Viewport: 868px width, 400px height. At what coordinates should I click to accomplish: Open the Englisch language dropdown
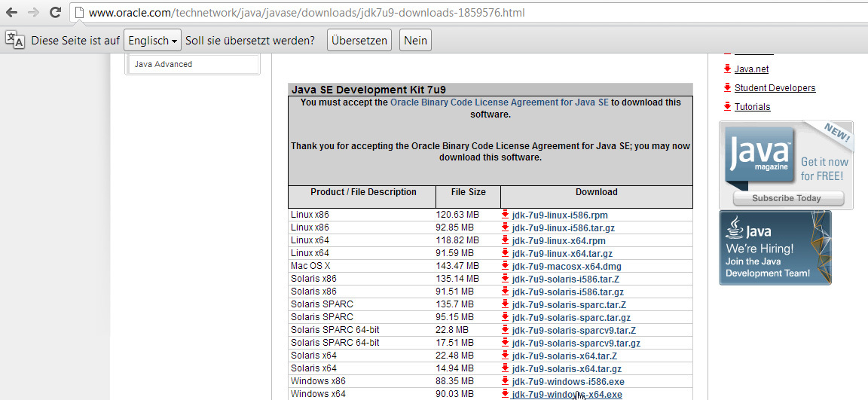tap(153, 41)
